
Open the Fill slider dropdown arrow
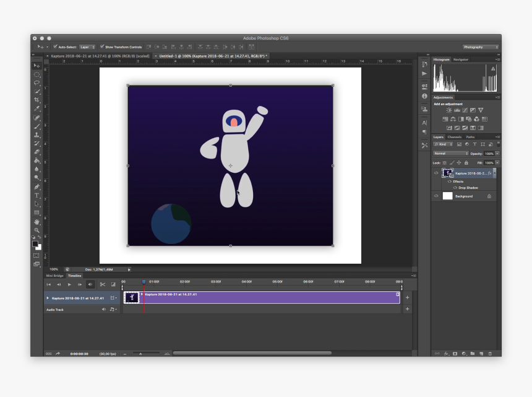click(x=497, y=163)
